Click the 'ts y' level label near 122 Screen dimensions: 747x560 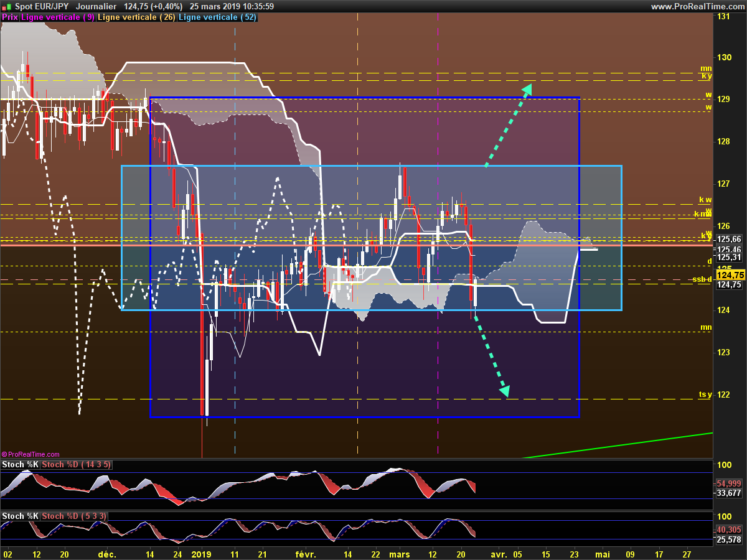(x=705, y=395)
